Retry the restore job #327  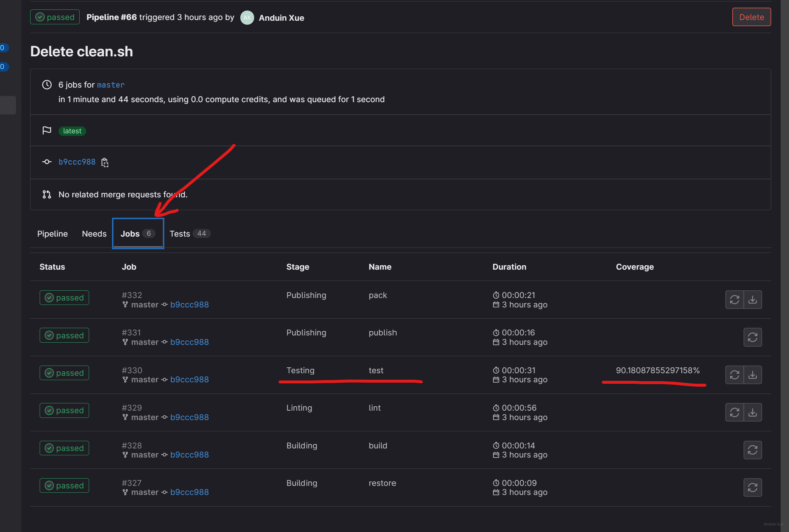(752, 487)
